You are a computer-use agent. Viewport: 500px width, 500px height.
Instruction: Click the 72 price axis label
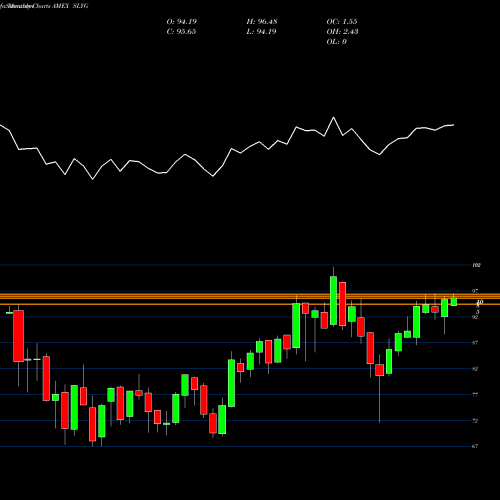coord(475,421)
